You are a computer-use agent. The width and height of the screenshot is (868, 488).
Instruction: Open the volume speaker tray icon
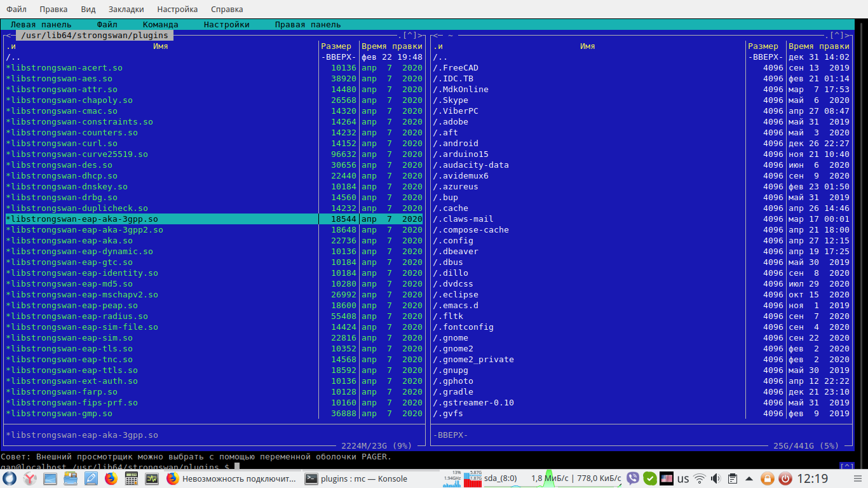716,478
